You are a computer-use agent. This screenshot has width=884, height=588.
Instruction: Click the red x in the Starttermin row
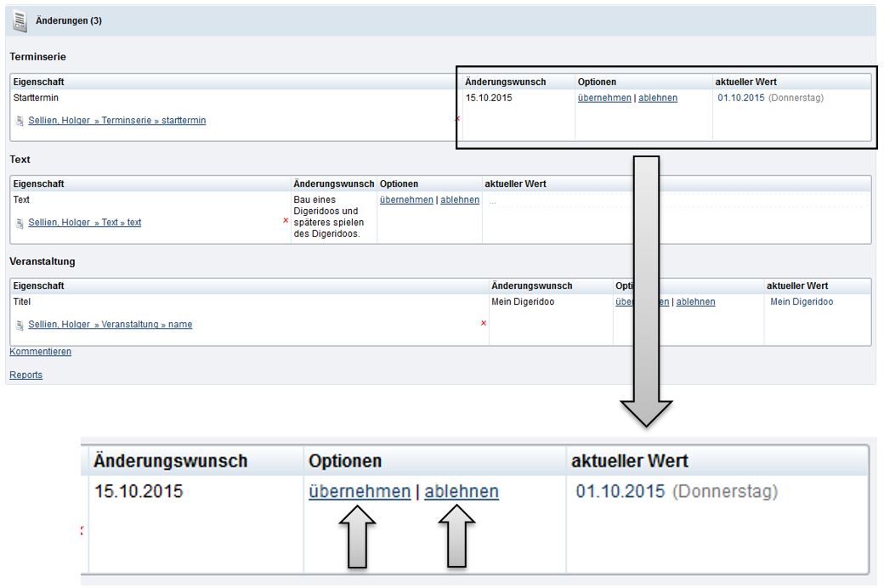point(457,118)
